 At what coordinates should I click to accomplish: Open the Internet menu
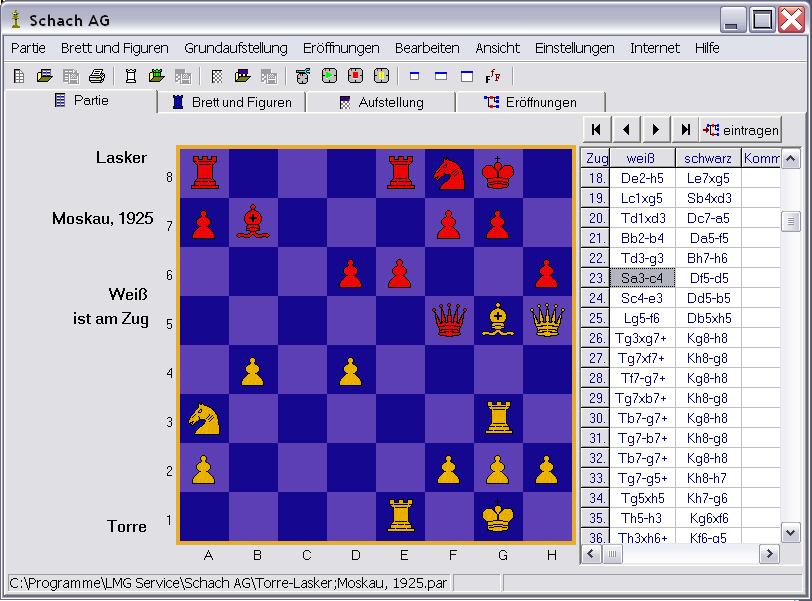[x=655, y=47]
